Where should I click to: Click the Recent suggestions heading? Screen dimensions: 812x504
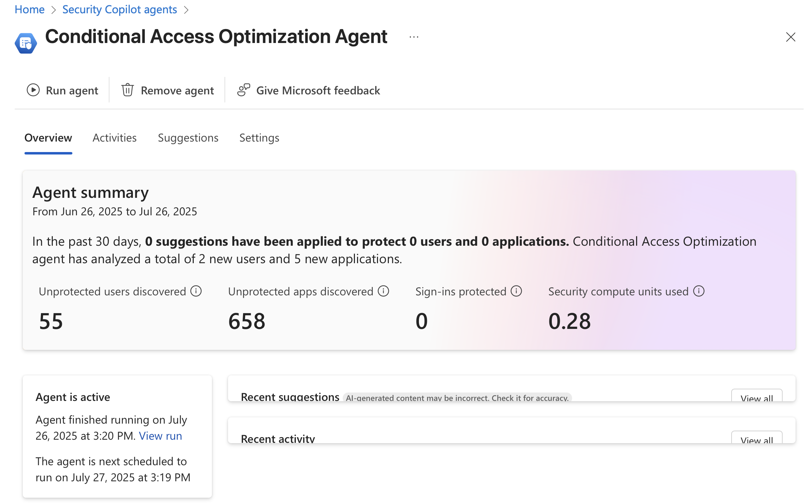290,396
